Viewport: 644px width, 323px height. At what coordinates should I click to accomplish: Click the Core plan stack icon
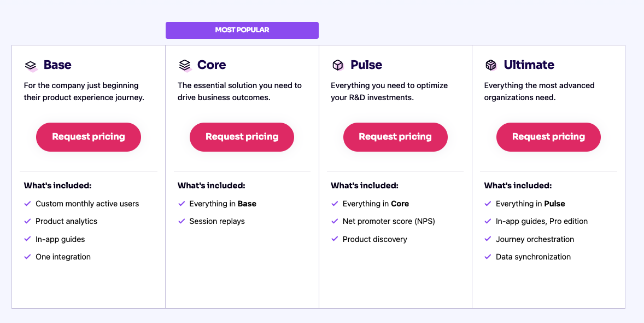(x=185, y=65)
